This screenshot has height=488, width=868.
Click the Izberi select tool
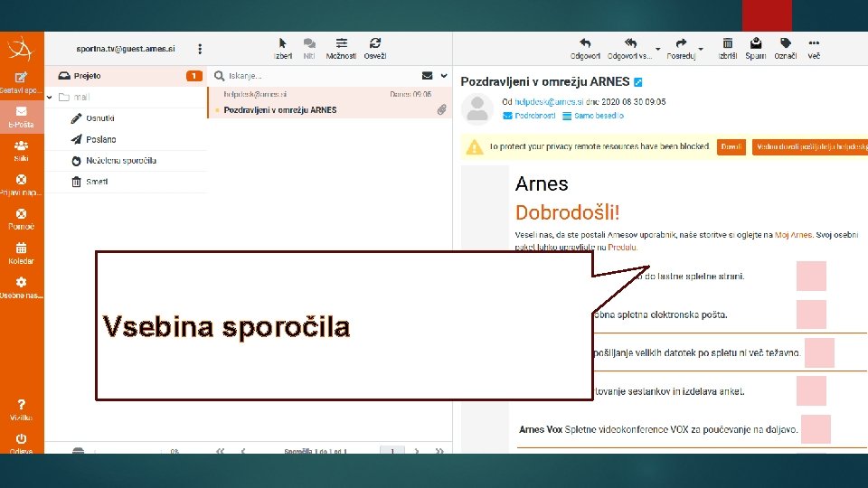283,49
